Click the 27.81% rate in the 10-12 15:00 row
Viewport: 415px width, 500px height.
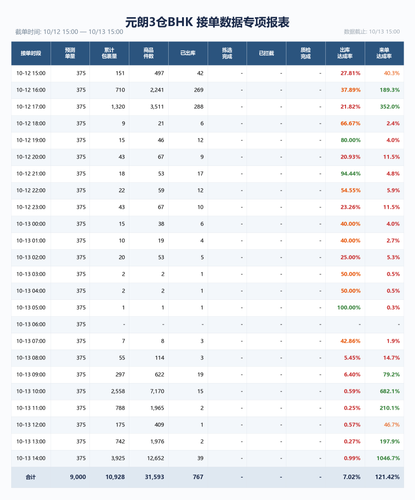tap(350, 73)
